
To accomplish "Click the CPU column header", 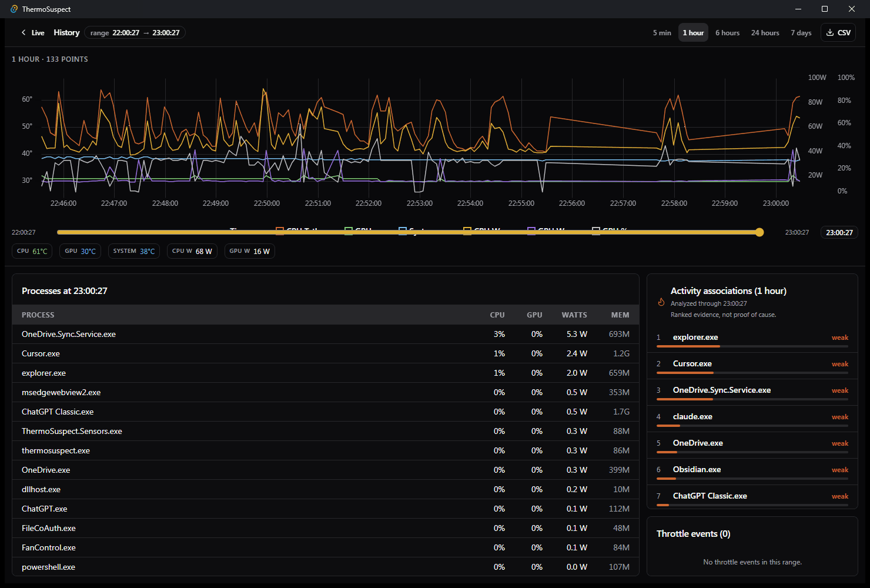I will tap(497, 315).
